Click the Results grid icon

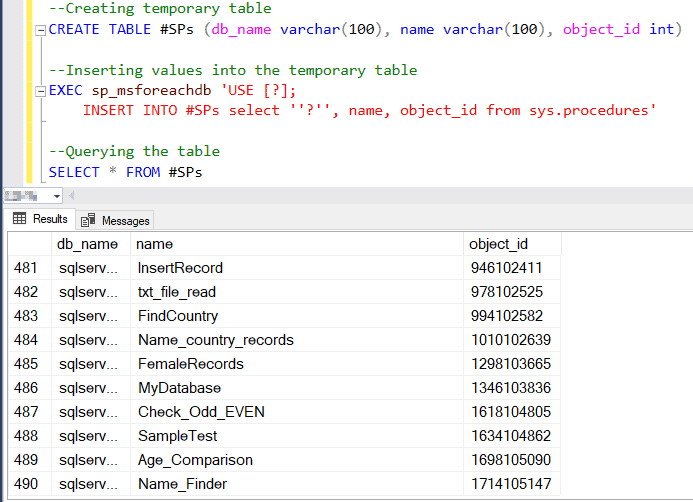click(x=19, y=218)
